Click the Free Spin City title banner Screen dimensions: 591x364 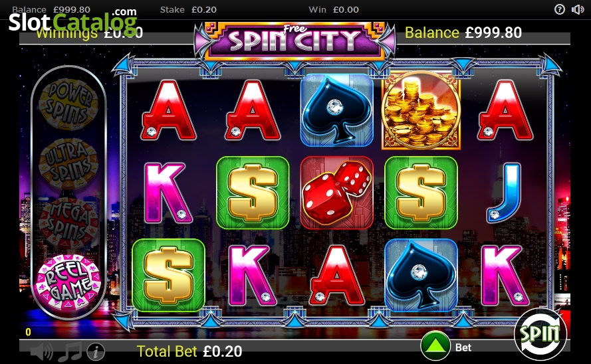point(295,41)
